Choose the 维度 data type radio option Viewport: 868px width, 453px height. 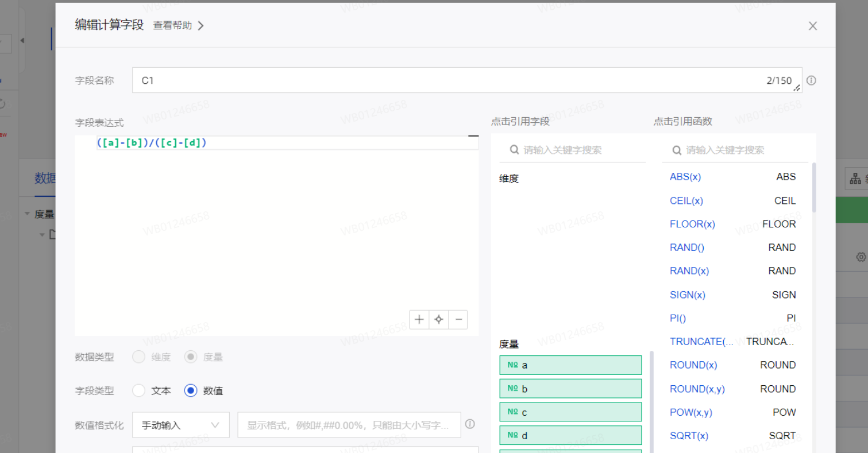[138, 357]
